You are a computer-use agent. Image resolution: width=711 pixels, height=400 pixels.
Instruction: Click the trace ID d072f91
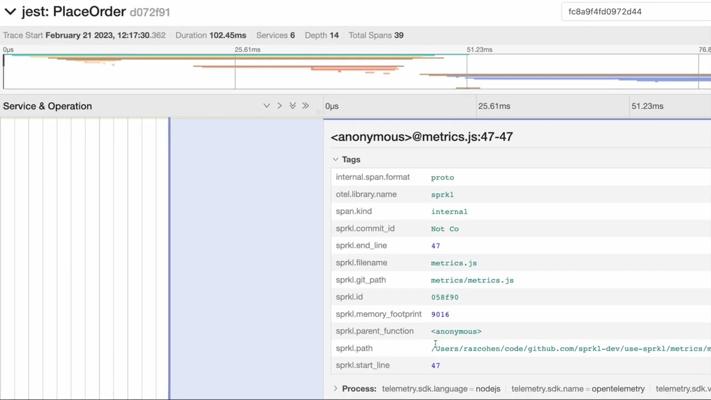click(x=150, y=12)
